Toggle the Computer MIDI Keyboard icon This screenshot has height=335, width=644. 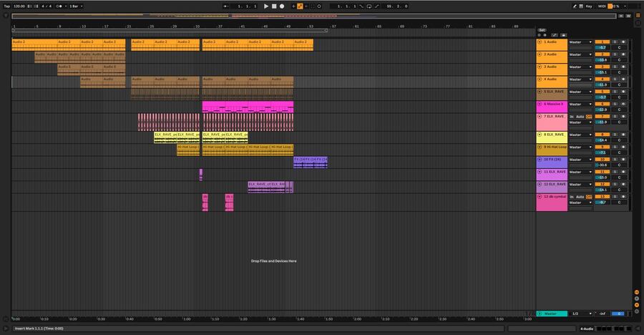tap(581, 6)
